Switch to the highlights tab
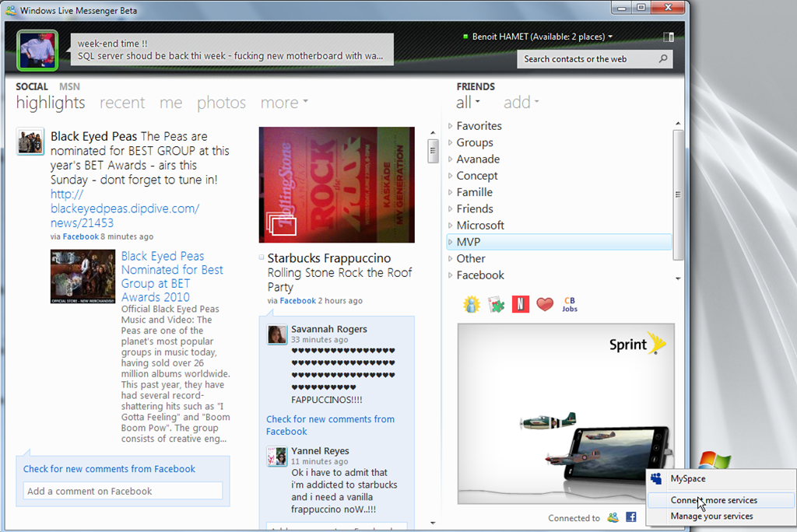 [51, 103]
